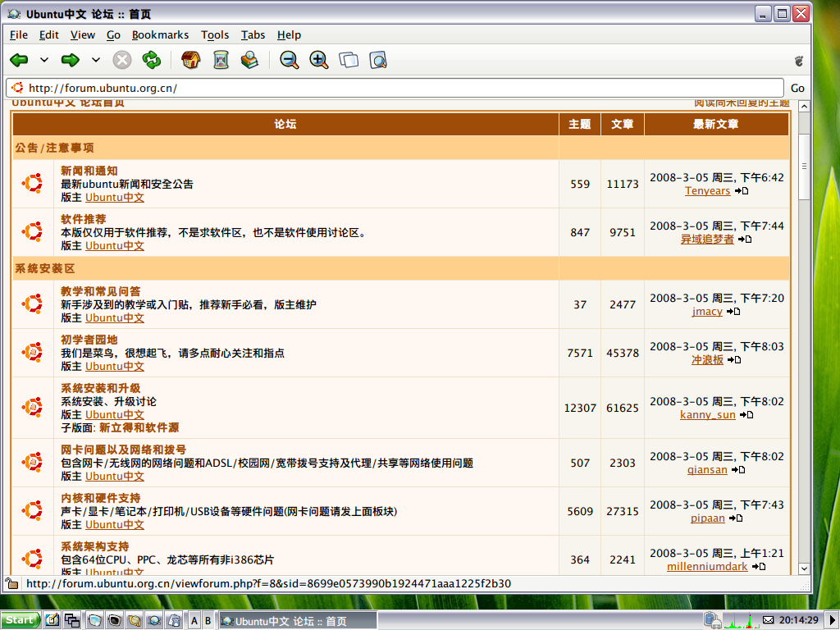Open the View menu
Screen dimensions: 840x630
pos(83,34)
